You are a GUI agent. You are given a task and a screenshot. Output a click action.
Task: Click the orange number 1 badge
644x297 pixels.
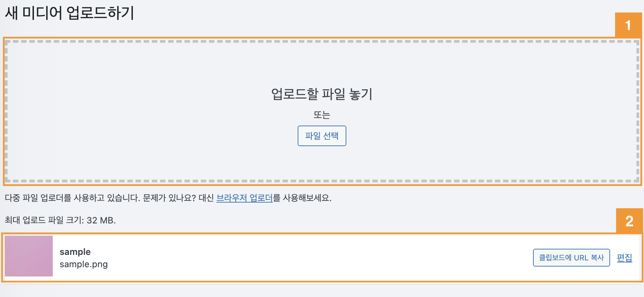(628, 25)
